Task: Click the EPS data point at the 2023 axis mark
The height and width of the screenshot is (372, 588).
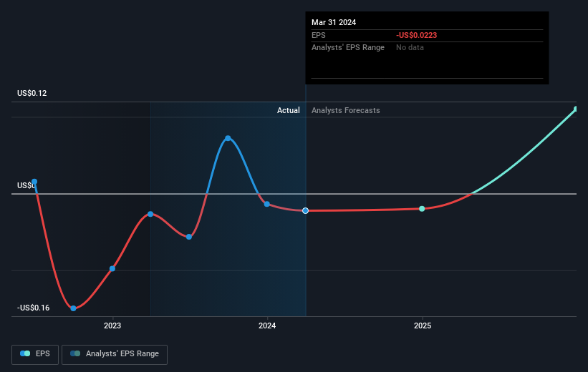Action: coord(112,268)
